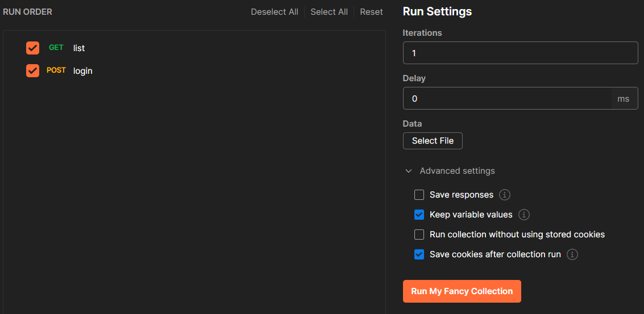Uncheck the POST login request checkbox
Image resolution: width=644 pixels, height=314 pixels.
[32, 70]
